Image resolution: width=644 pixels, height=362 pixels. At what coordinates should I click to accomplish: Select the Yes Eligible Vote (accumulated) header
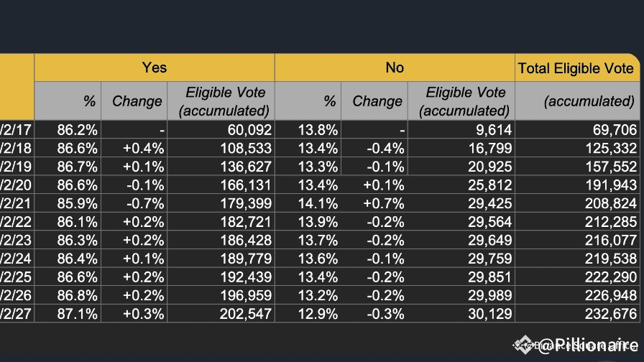pyautogui.click(x=221, y=101)
